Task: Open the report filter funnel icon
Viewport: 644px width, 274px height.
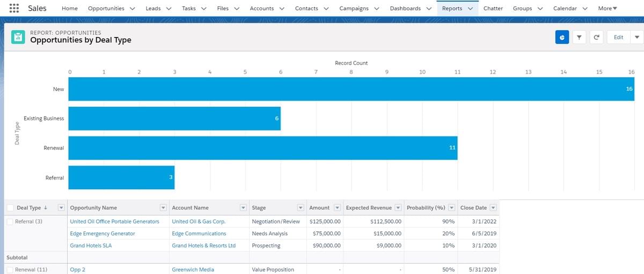Action: tap(579, 37)
